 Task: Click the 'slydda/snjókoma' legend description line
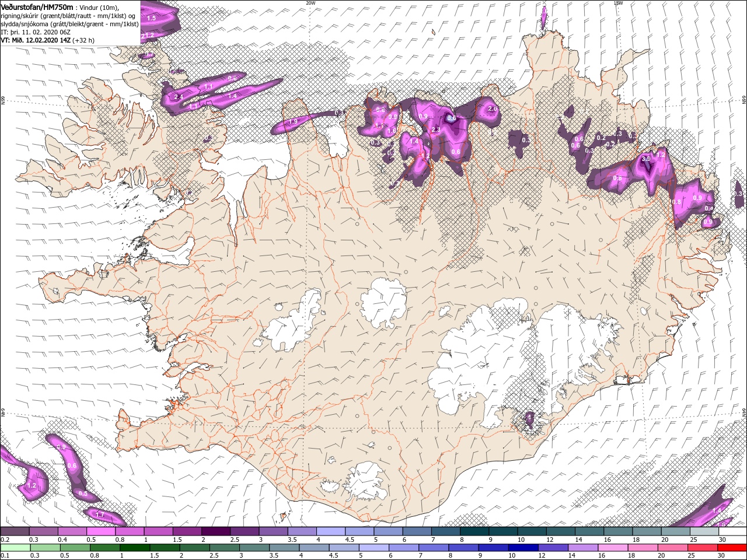(x=69, y=24)
